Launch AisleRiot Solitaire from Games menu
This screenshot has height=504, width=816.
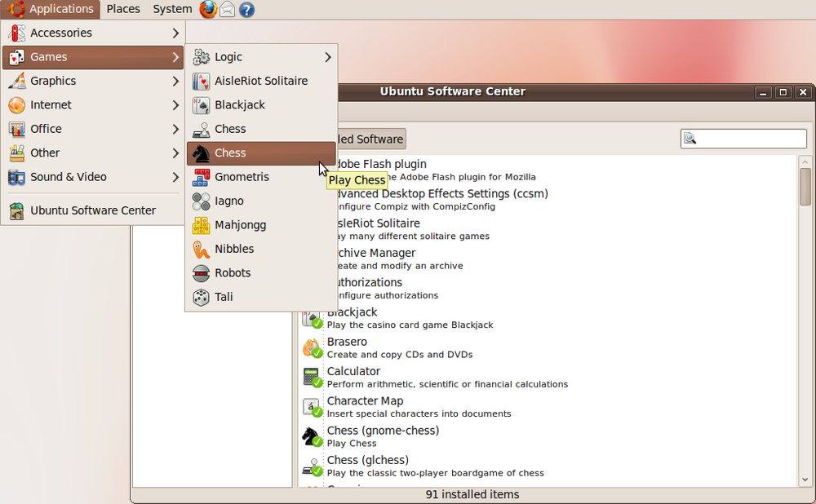click(261, 81)
